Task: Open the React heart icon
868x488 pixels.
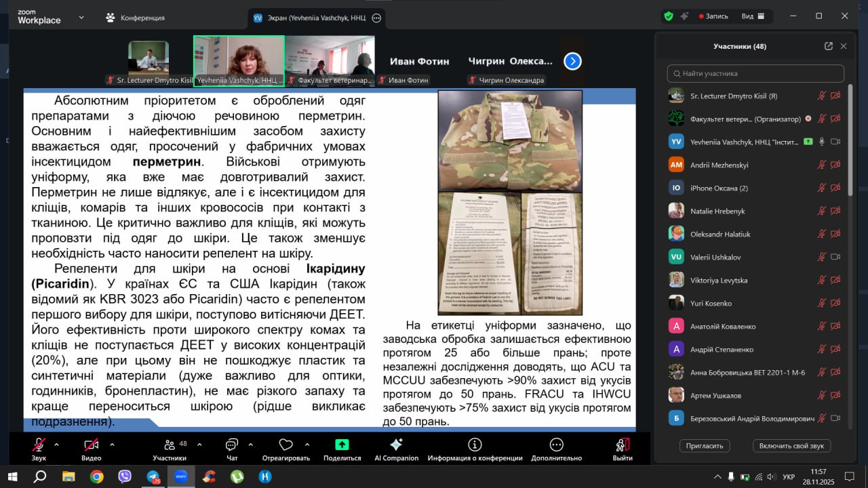Action: (285, 445)
